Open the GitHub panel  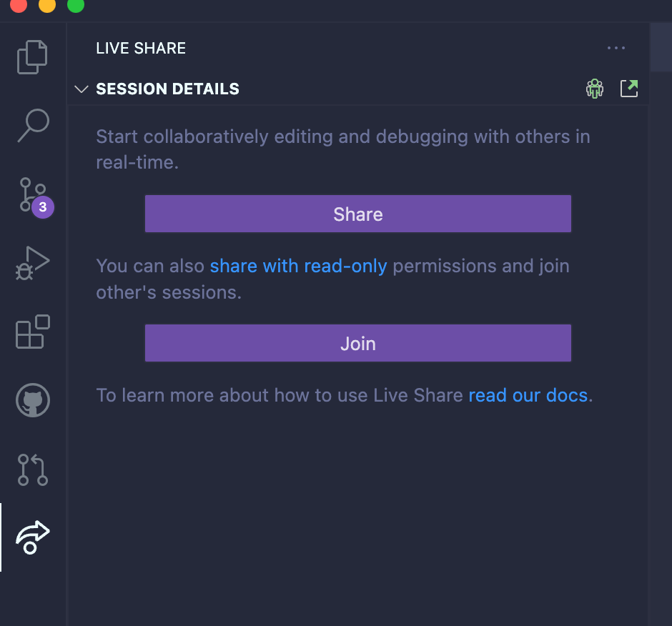point(32,400)
